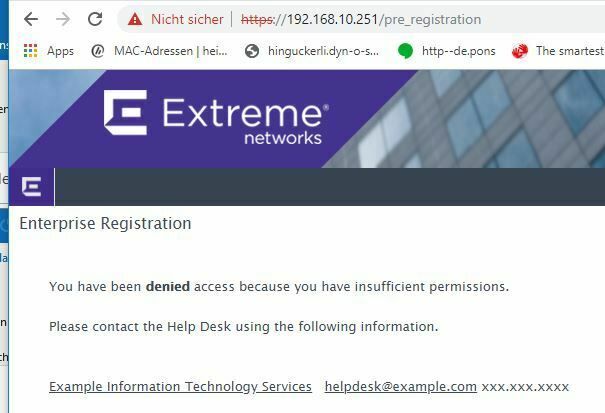Click the Enterprise Registration heading
This screenshot has width=605, height=413.
(105, 223)
